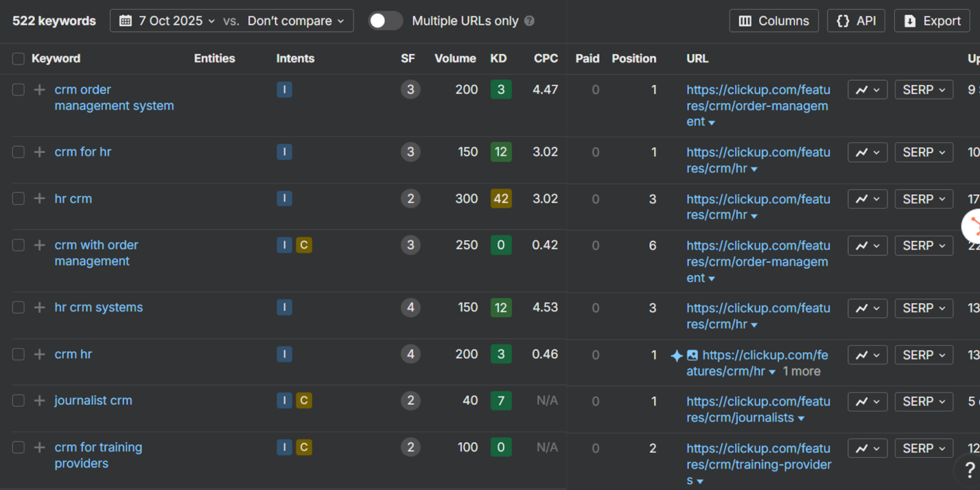
Task: Click KD score 7 badge for 'journalist crm'
Action: (501, 401)
